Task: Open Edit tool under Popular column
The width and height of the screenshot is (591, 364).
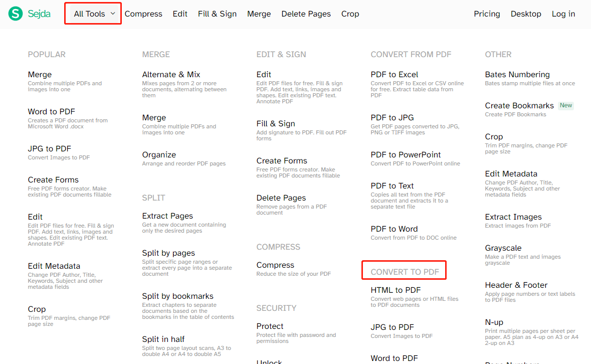Action: (x=35, y=217)
